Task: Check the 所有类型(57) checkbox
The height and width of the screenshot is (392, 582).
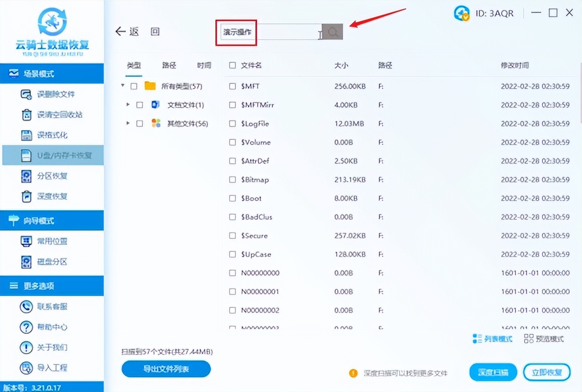Action: 134,86
